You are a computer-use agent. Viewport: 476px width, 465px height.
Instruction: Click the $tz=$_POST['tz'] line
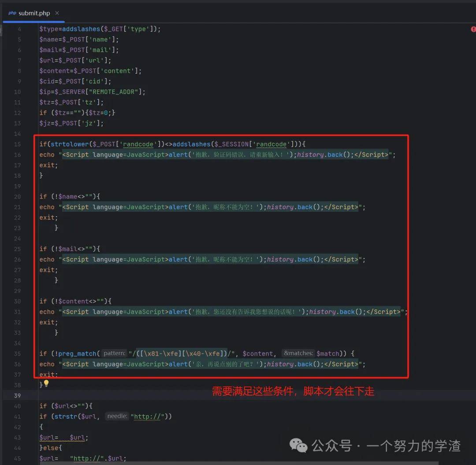pyautogui.click(x=71, y=102)
